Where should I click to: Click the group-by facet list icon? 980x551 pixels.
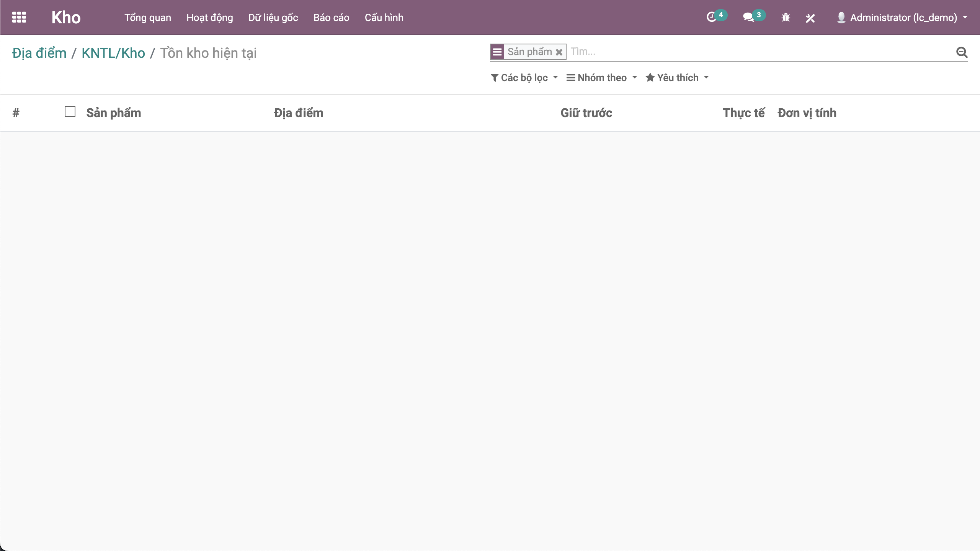click(497, 52)
